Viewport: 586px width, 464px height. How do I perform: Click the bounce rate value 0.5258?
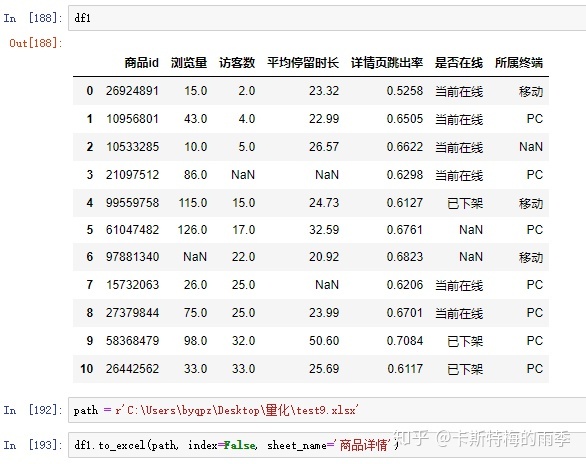point(405,91)
